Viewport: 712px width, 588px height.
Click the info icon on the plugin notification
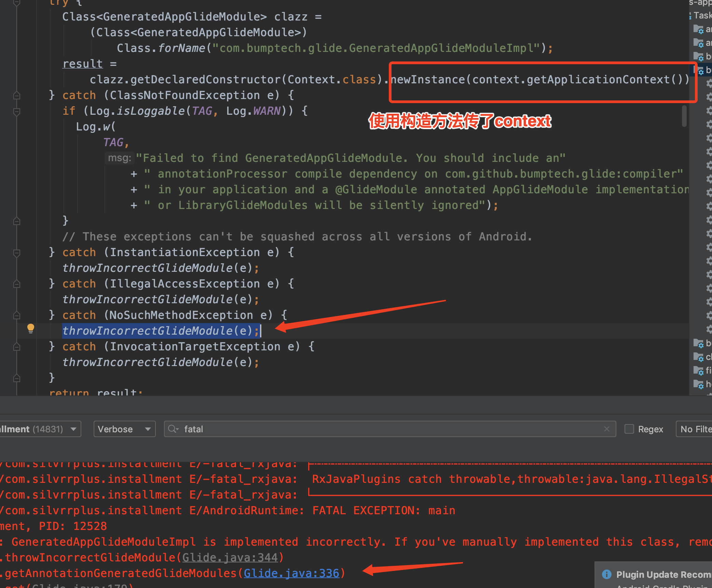[607, 575]
